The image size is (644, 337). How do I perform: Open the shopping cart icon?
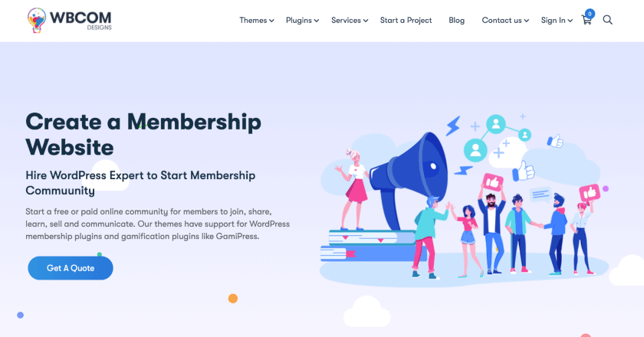click(586, 20)
